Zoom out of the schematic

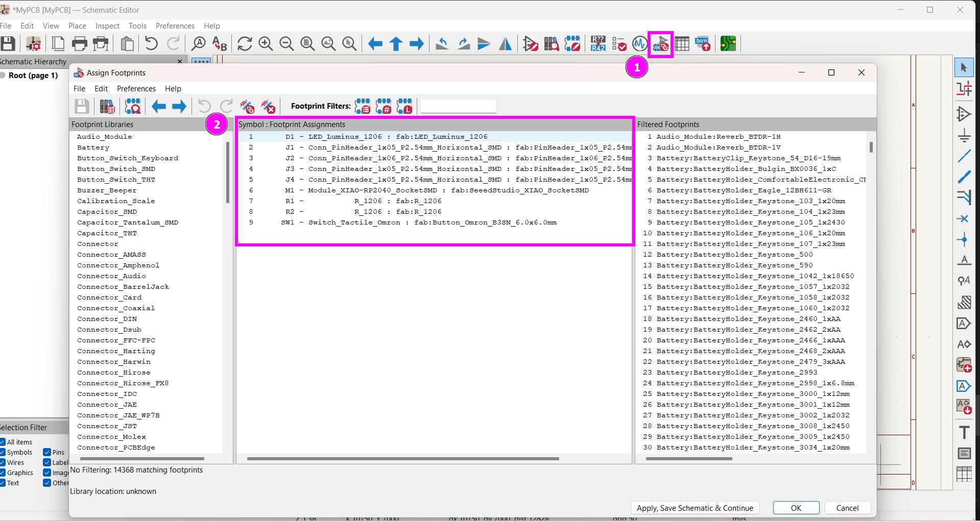(286, 44)
